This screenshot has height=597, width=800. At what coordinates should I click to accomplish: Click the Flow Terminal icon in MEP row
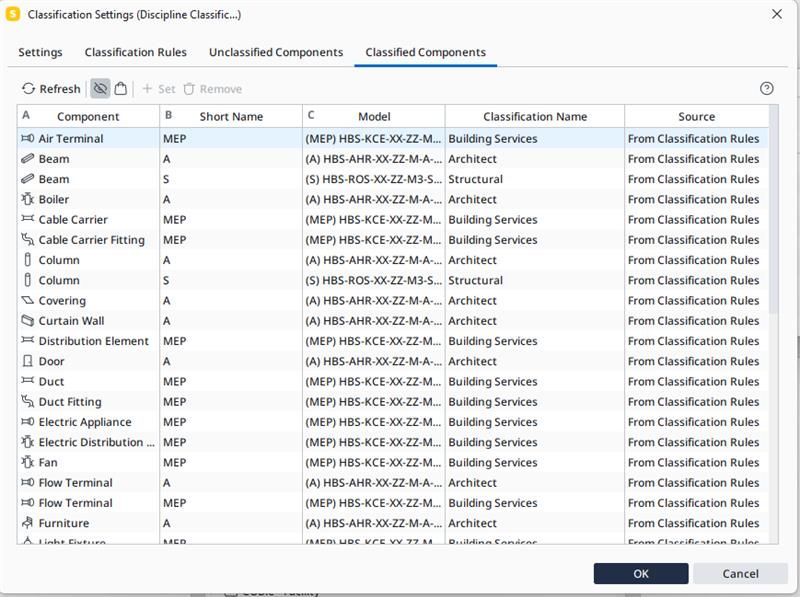coord(28,503)
